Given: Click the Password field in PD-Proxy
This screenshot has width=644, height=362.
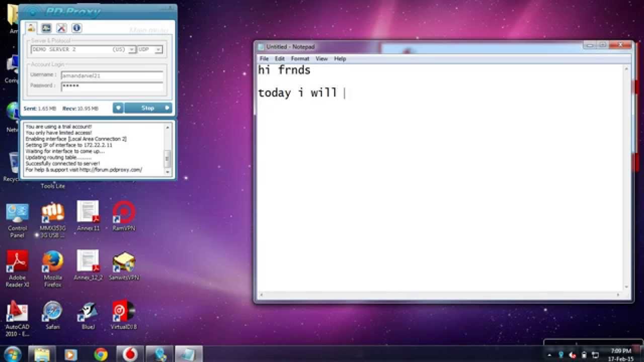Looking at the screenshot, I should coord(112,86).
